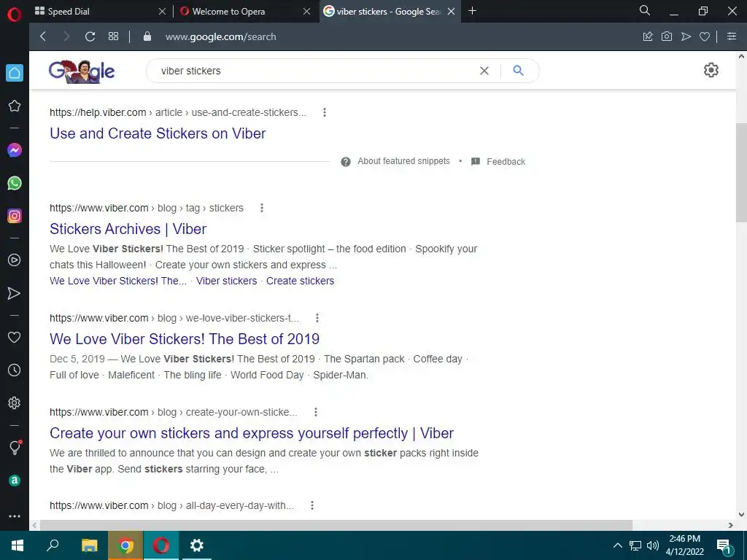The image size is (747, 560).
Task: Open Google Chrome from the taskbar
Action: point(125,545)
